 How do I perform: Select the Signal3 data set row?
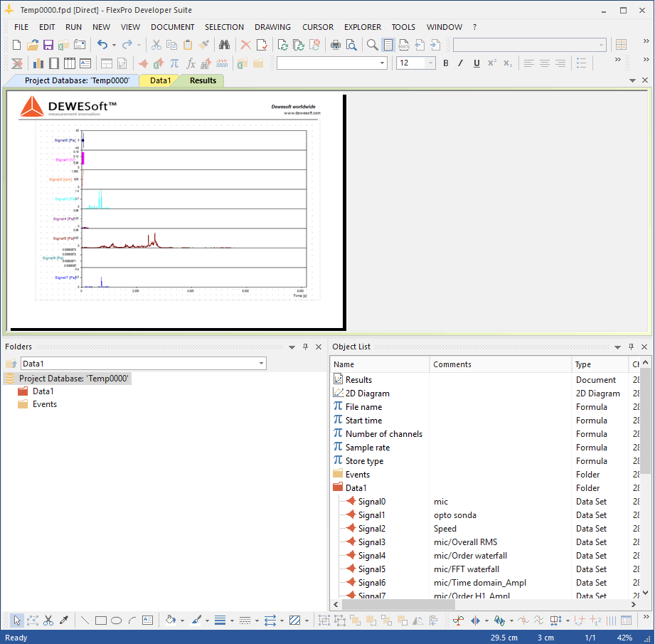(x=484, y=542)
